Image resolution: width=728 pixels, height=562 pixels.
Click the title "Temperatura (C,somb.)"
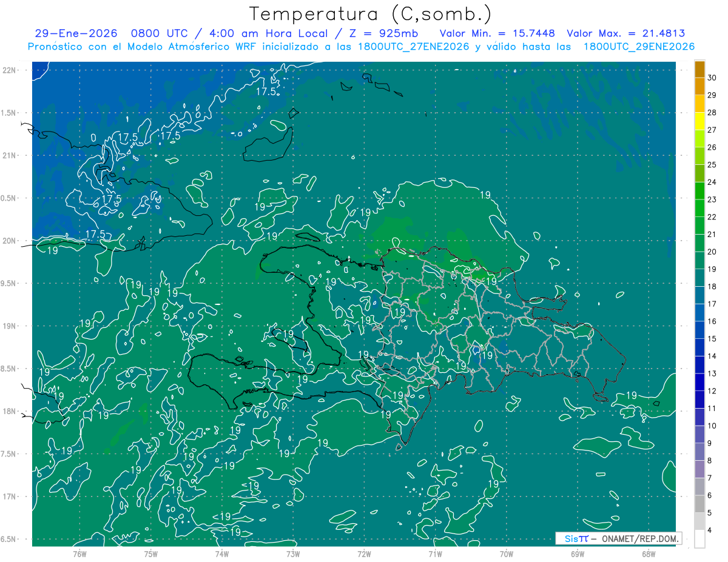point(371,14)
